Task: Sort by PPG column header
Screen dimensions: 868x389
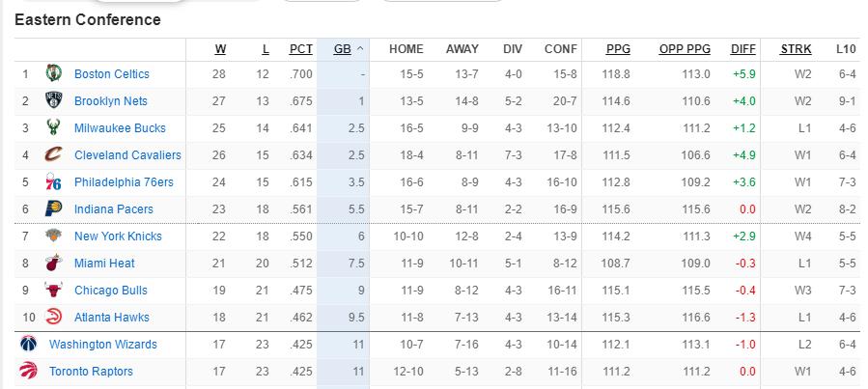Action: tap(618, 49)
